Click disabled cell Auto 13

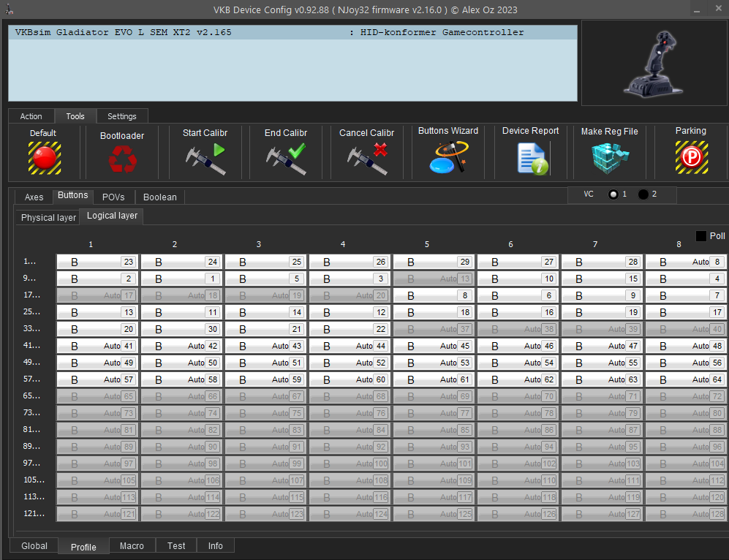point(434,279)
